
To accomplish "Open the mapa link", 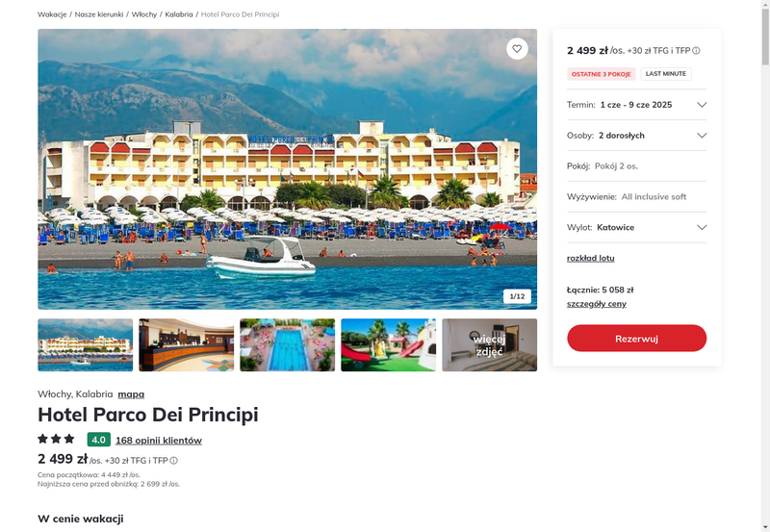I will (131, 394).
